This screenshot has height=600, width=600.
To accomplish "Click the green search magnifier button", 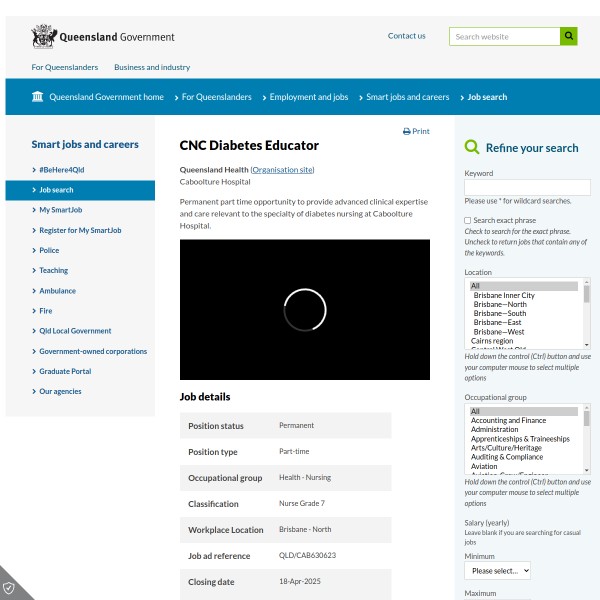I will pyautogui.click(x=569, y=36).
